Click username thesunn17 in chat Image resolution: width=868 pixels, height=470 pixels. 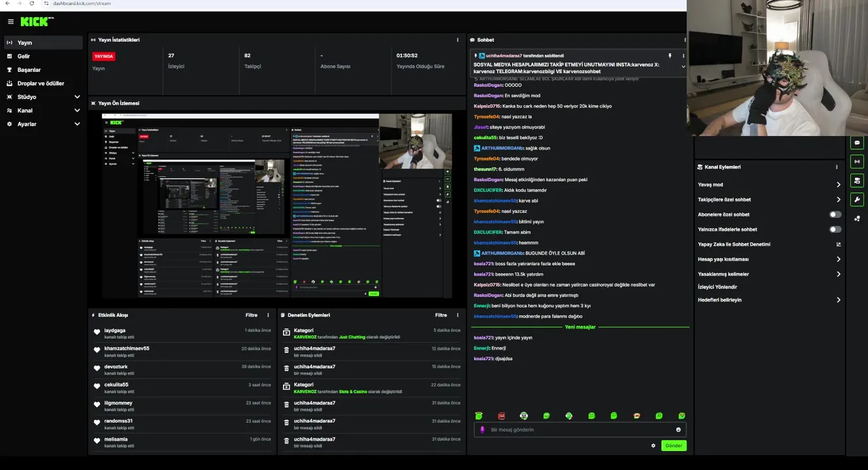point(485,169)
